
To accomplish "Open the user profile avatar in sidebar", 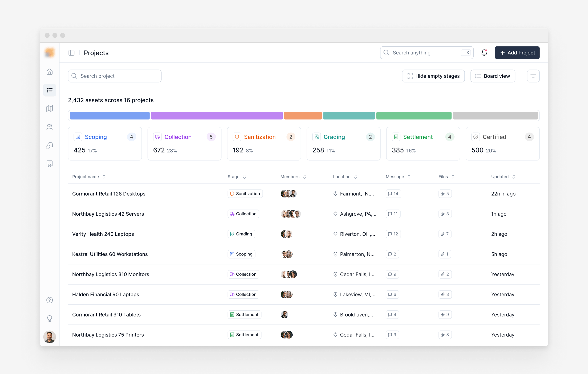I will tap(50, 337).
